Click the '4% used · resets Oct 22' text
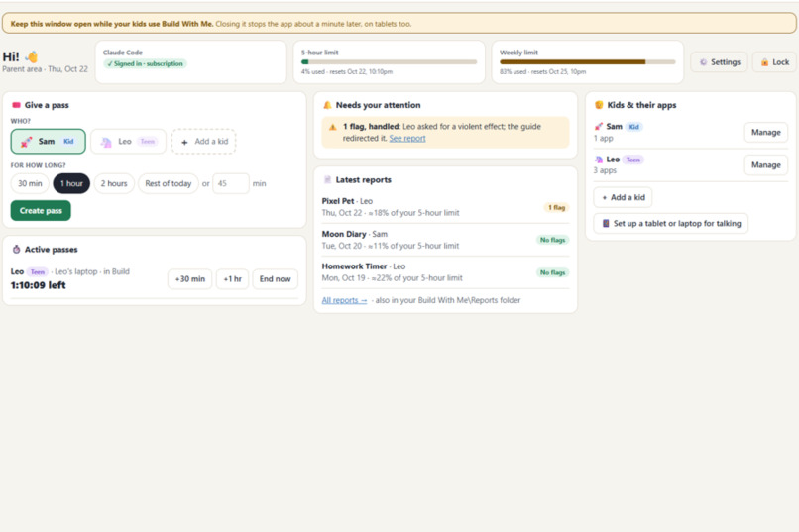Viewport: 799px width, 532px height. click(x=347, y=71)
